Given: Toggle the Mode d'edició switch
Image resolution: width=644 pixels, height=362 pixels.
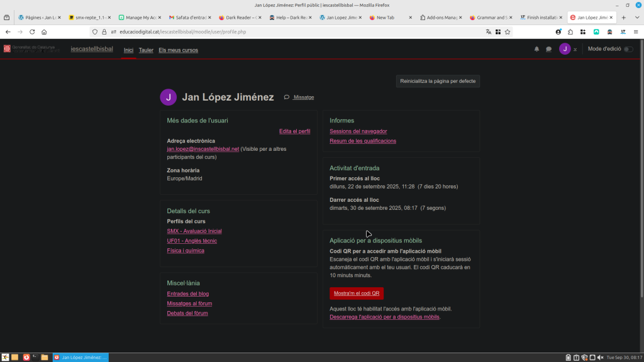Looking at the screenshot, I should (628, 49).
